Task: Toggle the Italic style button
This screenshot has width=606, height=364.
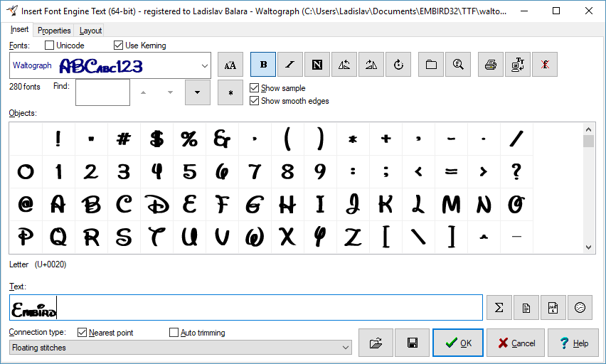Action: (290, 65)
